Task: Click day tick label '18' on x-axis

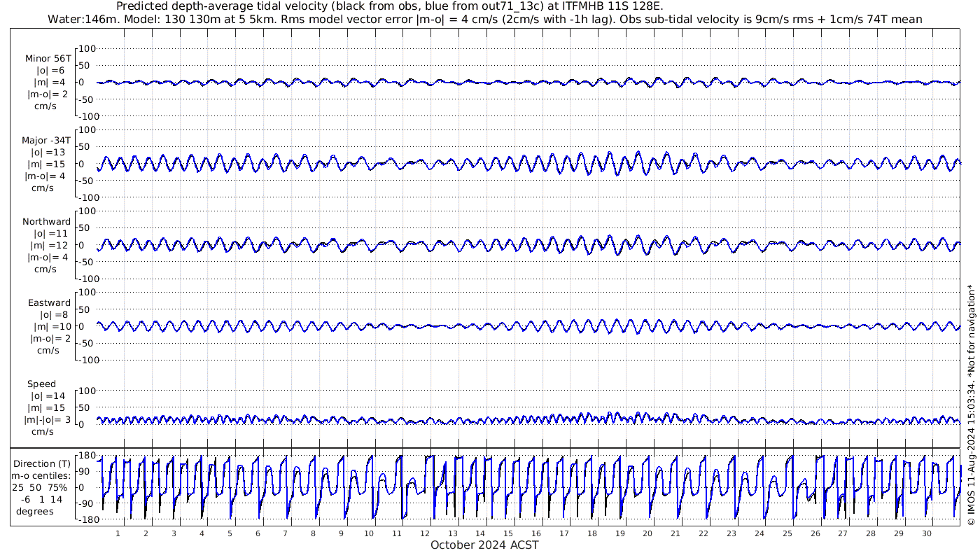Action: [592, 533]
